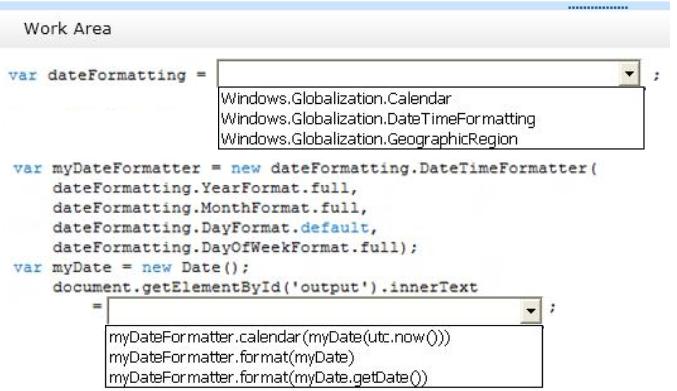Pick Windows.Globalization.GeographicRegion option
The height and width of the screenshot is (391, 677).
coord(369,139)
